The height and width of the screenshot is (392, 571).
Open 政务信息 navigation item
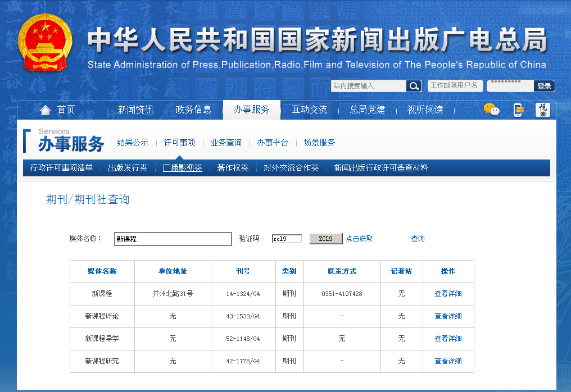click(193, 110)
